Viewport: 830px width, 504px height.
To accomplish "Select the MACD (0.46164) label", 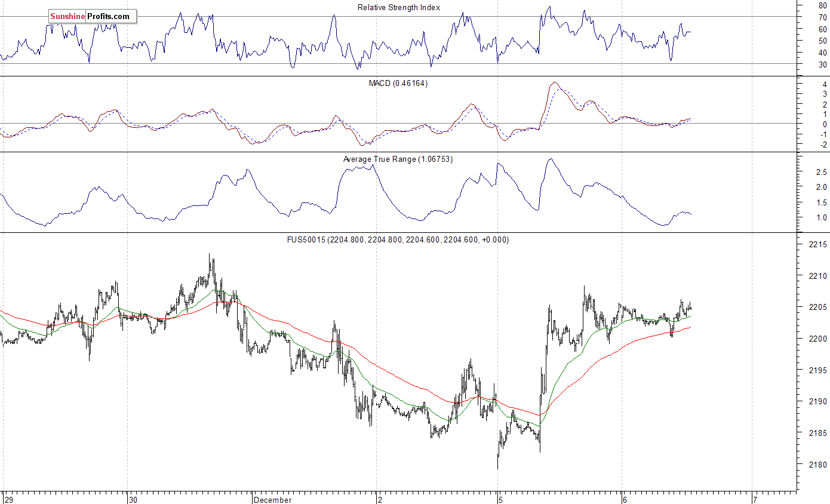I will click(x=398, y=83).
